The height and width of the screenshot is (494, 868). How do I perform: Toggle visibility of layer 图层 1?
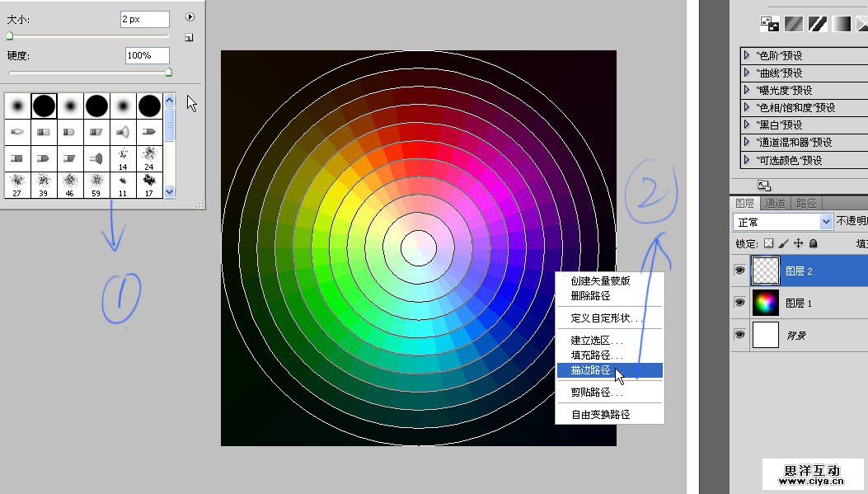(x=739, y=303)
